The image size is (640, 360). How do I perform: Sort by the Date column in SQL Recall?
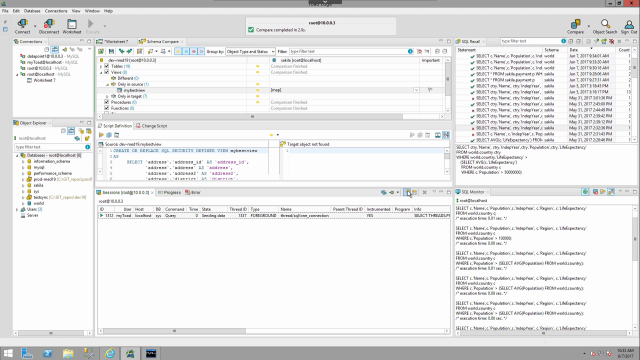591,50
